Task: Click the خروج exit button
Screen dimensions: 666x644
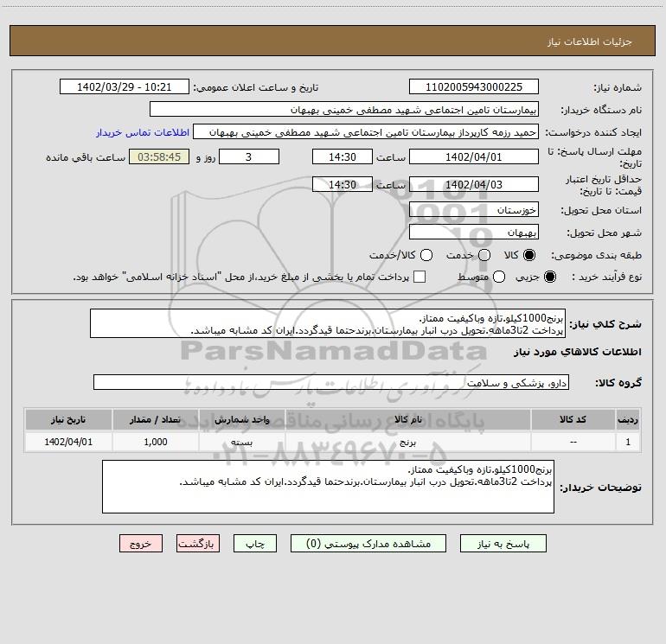Action: point(141,544)
